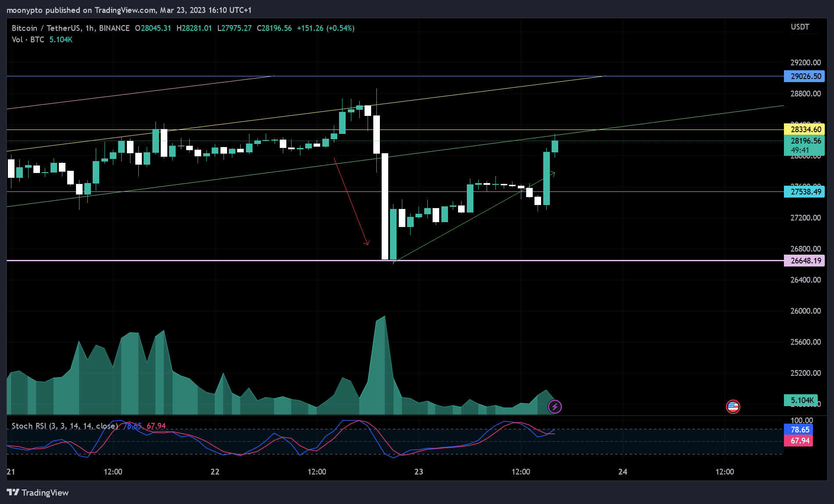834x504 pixels.
Task: Click the date label 24 on time axis
Action: [623, 472]
